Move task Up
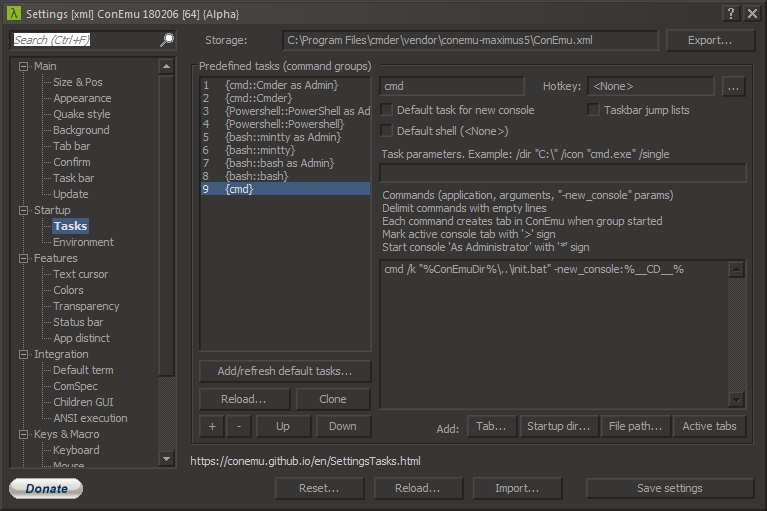The width and height of the screenshot is (767, 511). pyautogui.click(x=283, y=426)
